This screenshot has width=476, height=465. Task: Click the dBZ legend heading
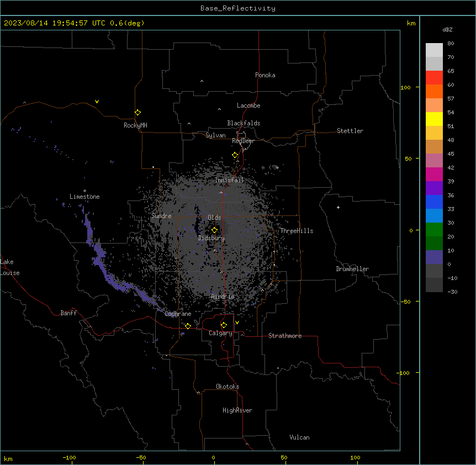[x=447, y=29]
